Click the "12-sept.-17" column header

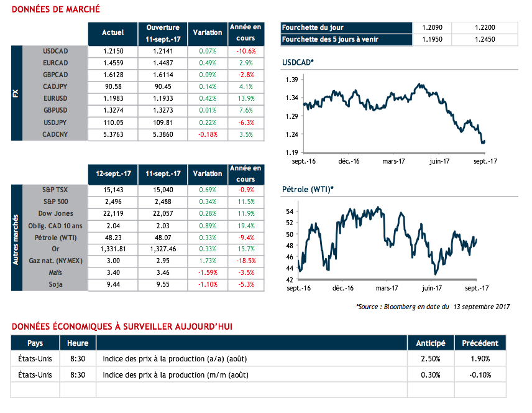[x=112, y=174]
